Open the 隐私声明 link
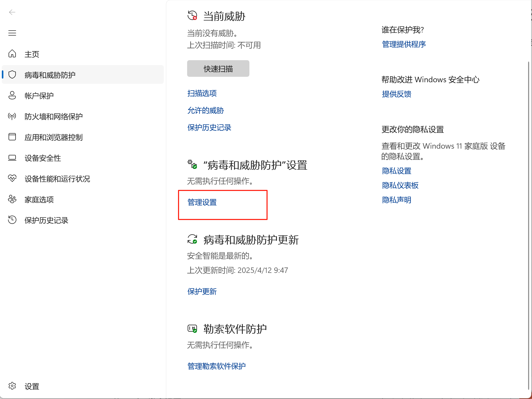 coord(397,200)
